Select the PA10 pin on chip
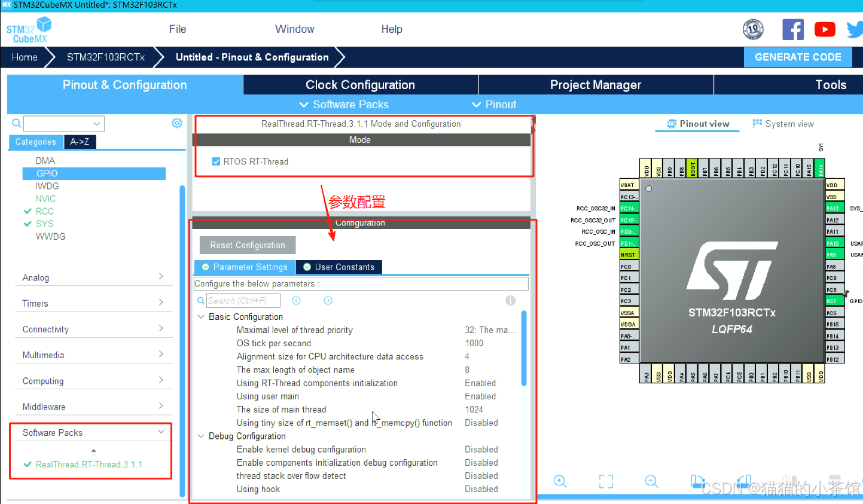 point(835,243)
